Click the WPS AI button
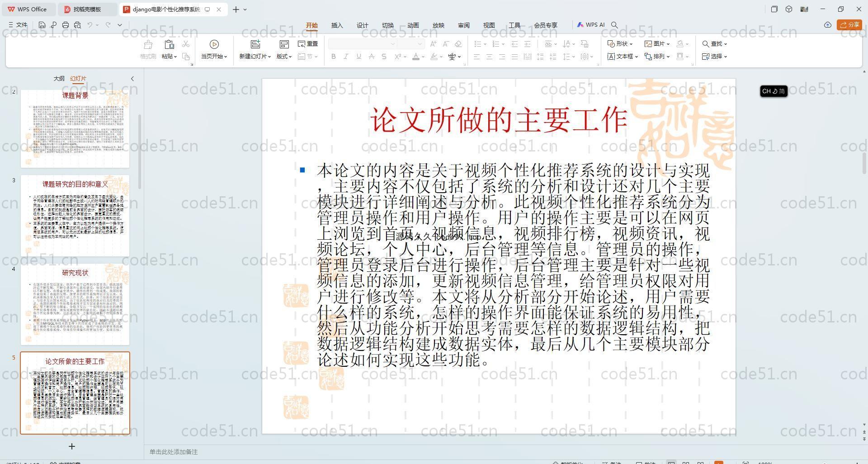 click(x=591, y=25)
